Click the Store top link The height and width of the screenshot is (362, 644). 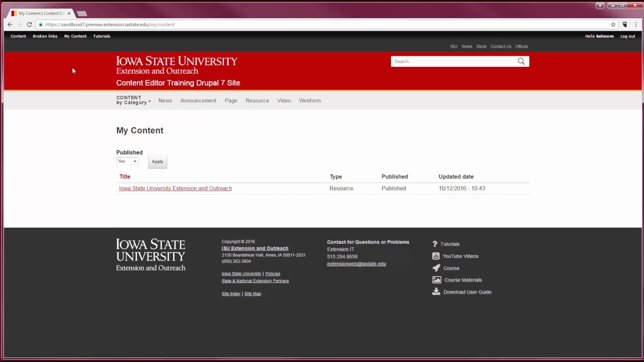click(x=481, y=46)
